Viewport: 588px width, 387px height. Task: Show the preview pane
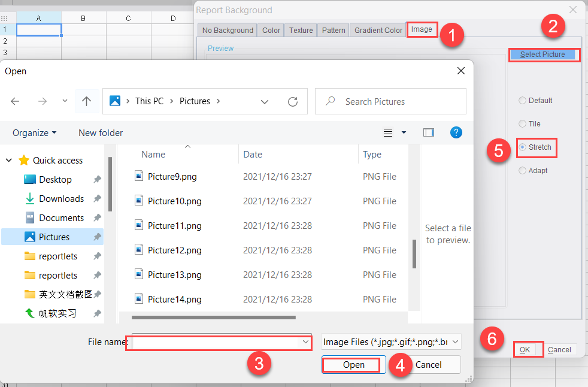pos(429,132)
